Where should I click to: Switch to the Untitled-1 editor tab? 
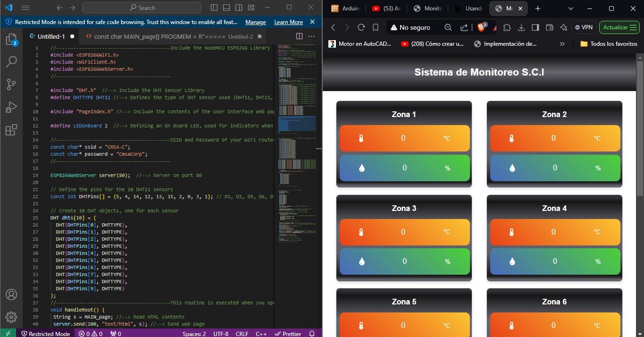(x=52, y=36)
